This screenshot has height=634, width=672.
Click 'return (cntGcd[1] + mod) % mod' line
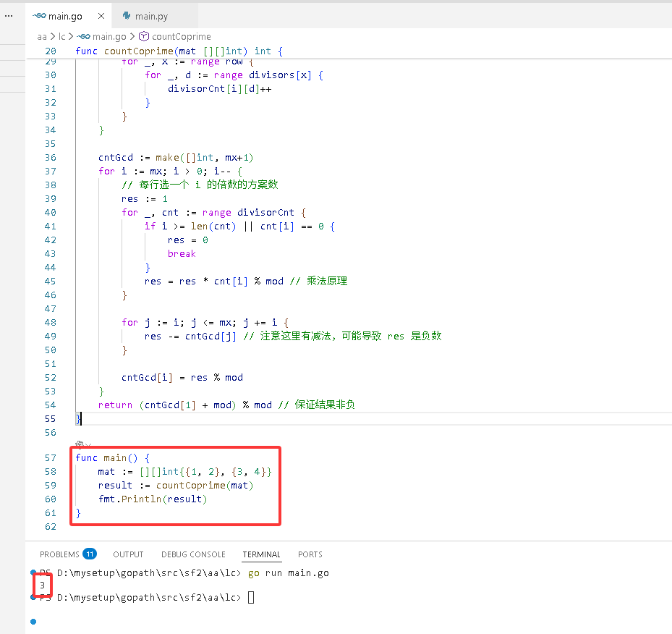point(185,405)
